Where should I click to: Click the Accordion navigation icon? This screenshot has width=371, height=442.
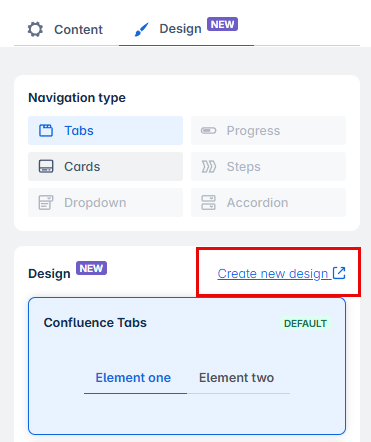click(209, 202)
